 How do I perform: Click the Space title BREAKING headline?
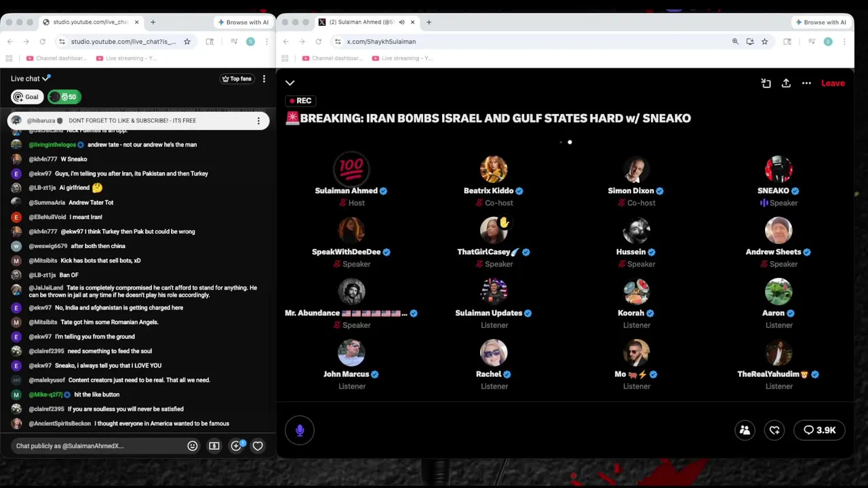[x=488, y=118]
